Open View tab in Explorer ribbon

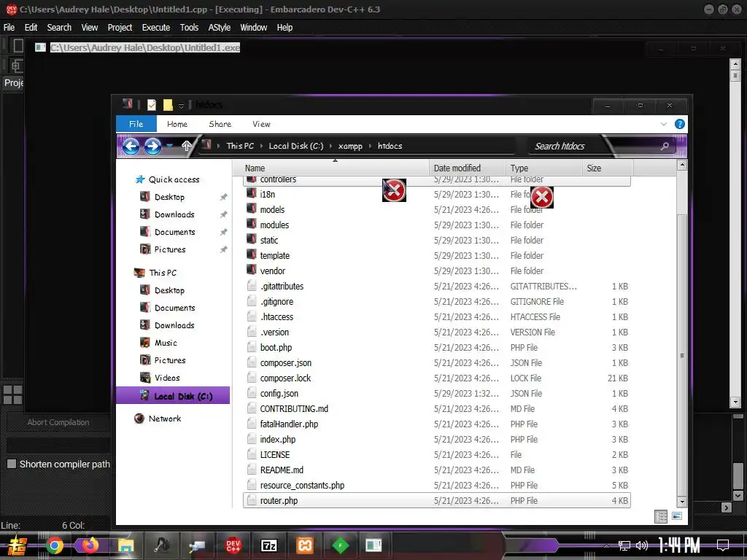click(x=261, y=124)
